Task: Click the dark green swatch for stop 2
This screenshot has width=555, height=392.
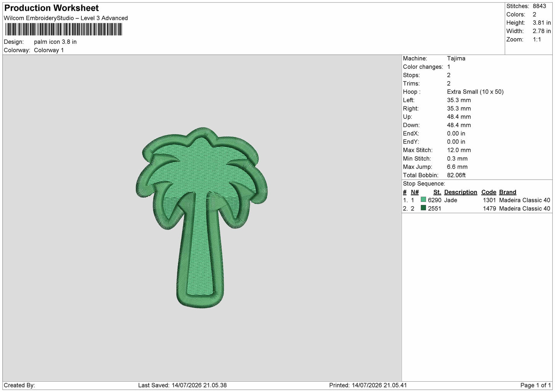Action: [423, 208]
